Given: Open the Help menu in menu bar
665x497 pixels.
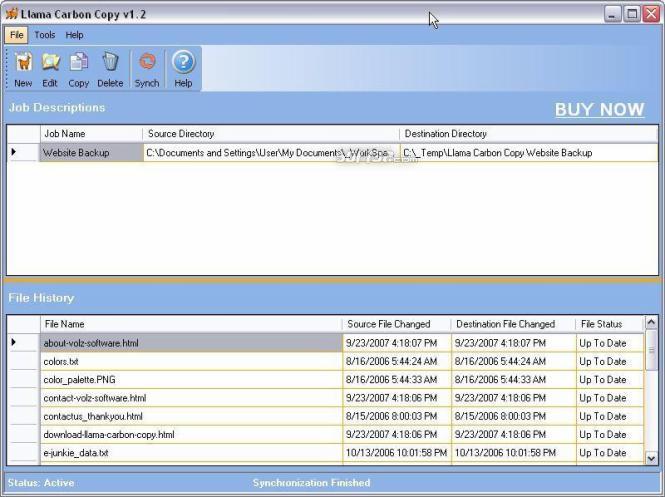Looking at the screenshot, I should (74, 35).
